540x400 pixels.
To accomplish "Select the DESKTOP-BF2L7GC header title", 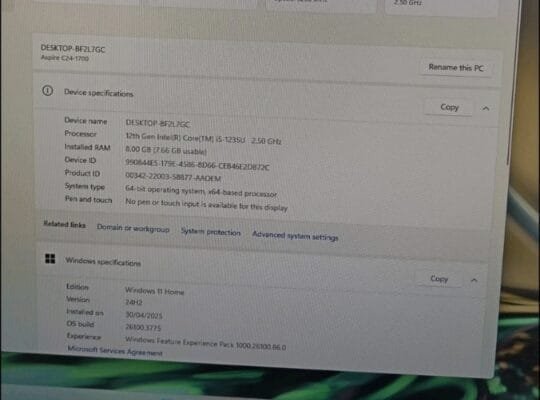I will click(73, 49).
